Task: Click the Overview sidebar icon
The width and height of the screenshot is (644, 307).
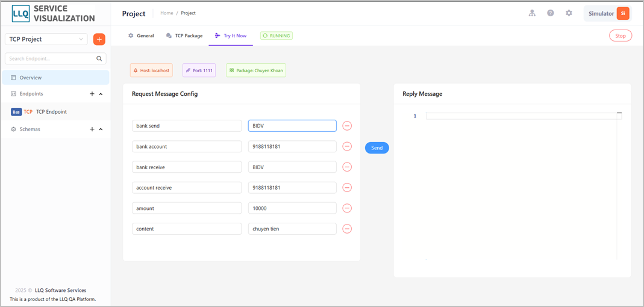Action: (x=13, y=78)
